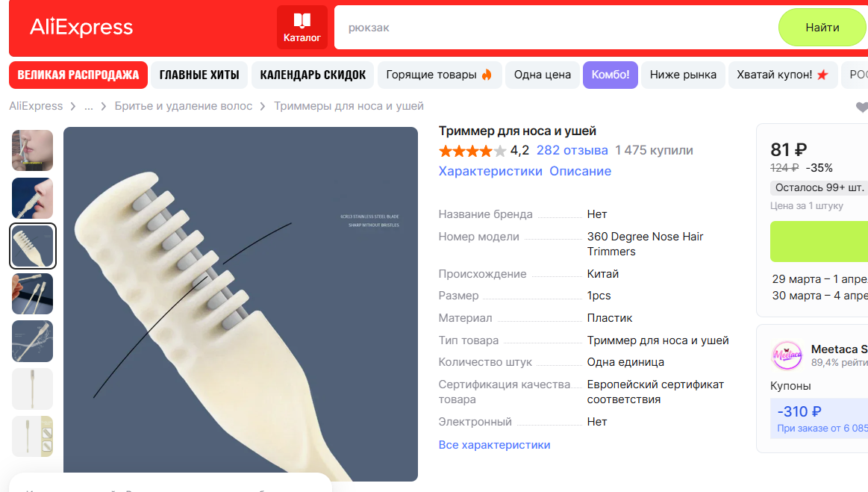
Task: Open Горящие товары with flame icon
Action: point(440,75)
